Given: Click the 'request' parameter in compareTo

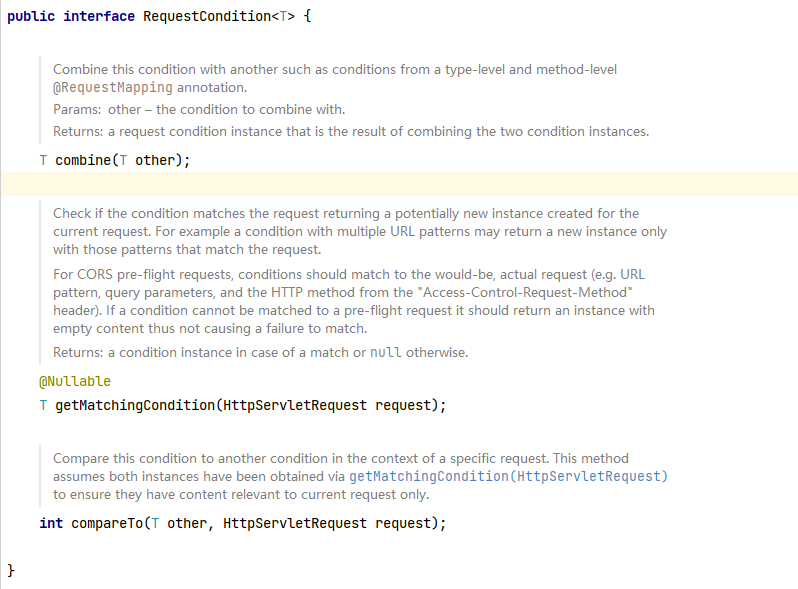Looking at the screenshot, I should coord(403,523).
